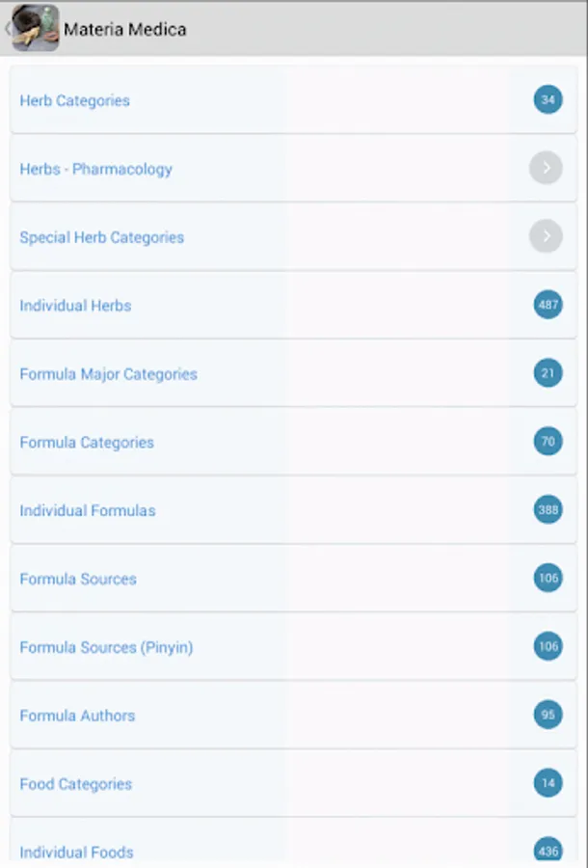Expand Herbs - Pharmacology chevron arrow
Screen dimensions: 588x868
coord(546,169)
